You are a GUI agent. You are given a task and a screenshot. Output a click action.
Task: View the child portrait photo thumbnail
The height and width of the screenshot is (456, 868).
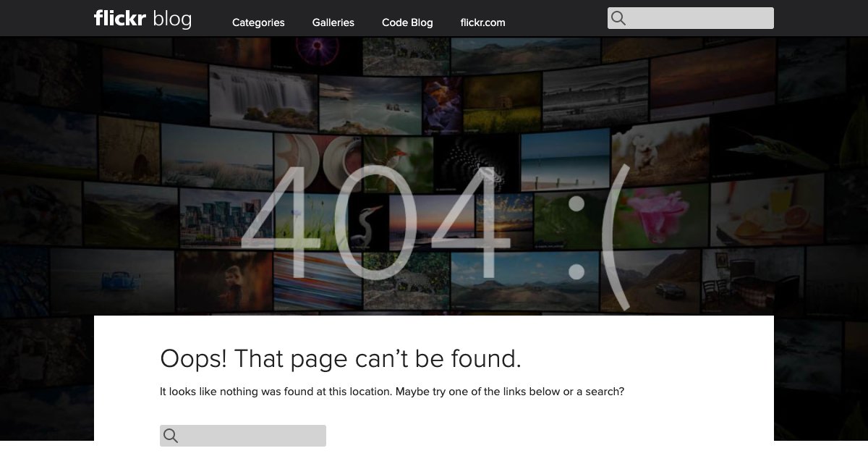pos(231,281)
